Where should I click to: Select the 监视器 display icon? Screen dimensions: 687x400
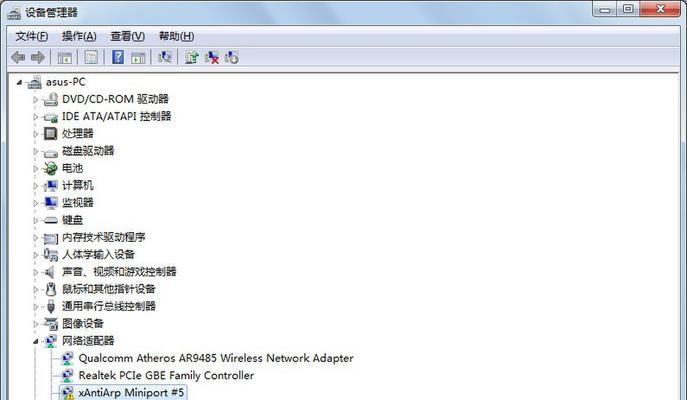(x=51, y=203)
